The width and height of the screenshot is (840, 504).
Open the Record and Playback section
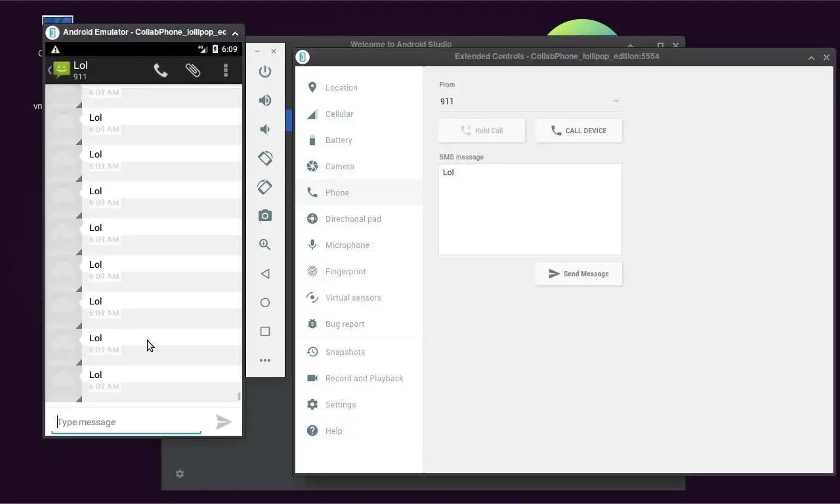(x=359, y=378)
